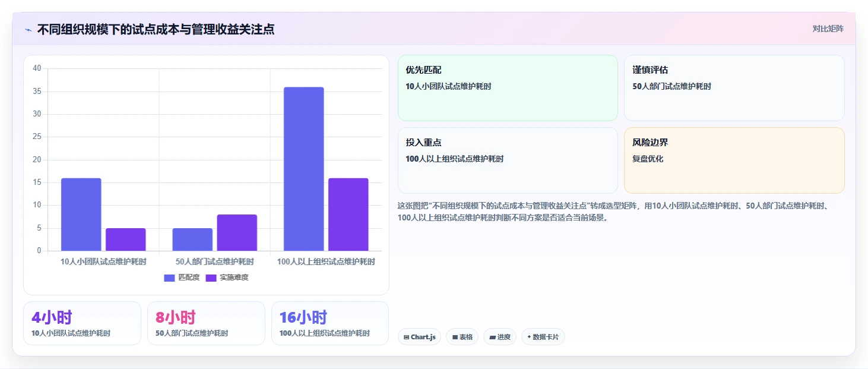Click the 数据卡片 sparkle icon
868x369 pixels.
(529, 337)
